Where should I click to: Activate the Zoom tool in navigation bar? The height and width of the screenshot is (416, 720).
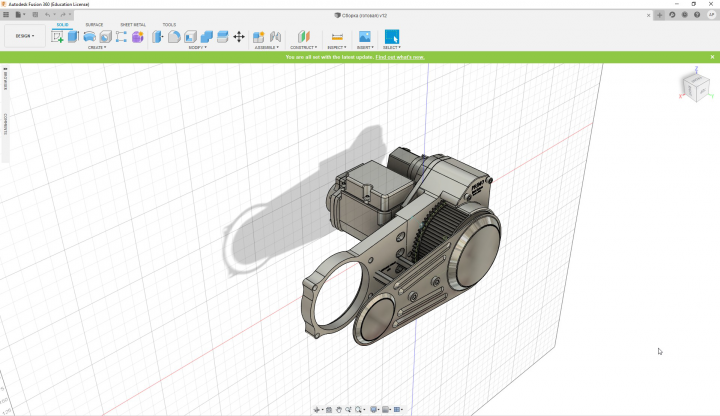(349, 410)
